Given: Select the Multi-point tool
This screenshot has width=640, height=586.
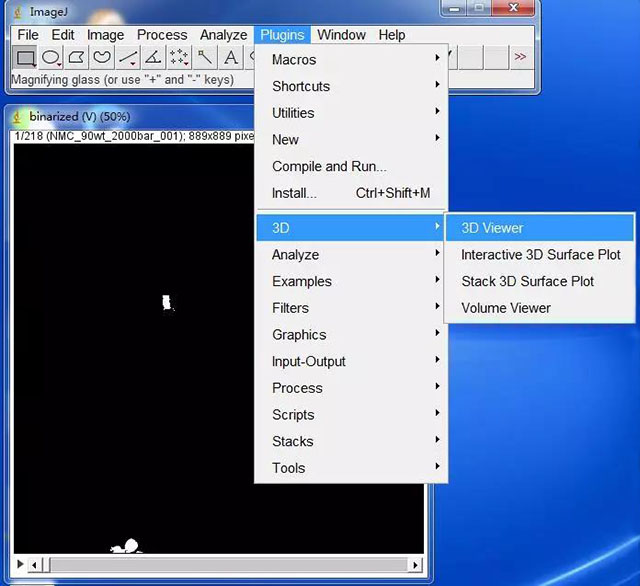Looking at the screenshot, I should coord(179,58).
